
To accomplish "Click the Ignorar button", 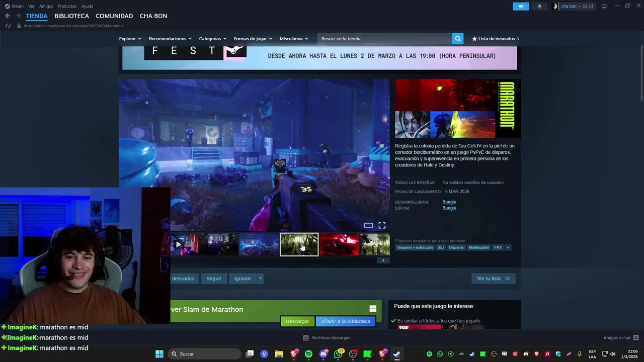I will click(x=243, y=279).
